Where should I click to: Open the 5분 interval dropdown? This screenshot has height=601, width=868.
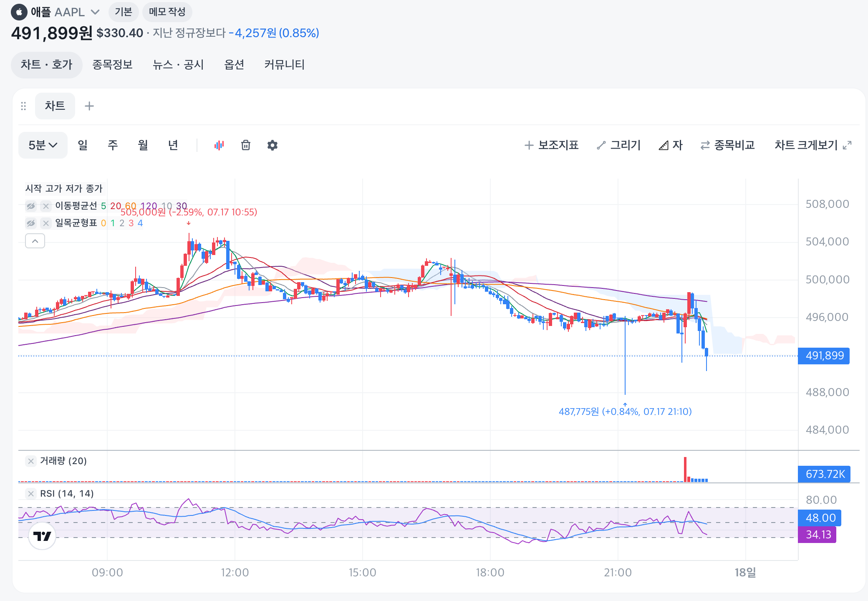[x=43, y=145]
